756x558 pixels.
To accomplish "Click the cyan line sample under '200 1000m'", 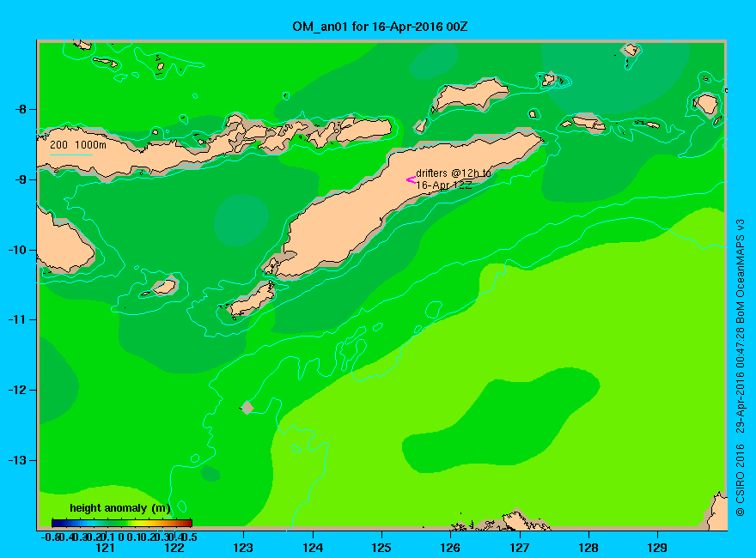I will click(71, 155).
